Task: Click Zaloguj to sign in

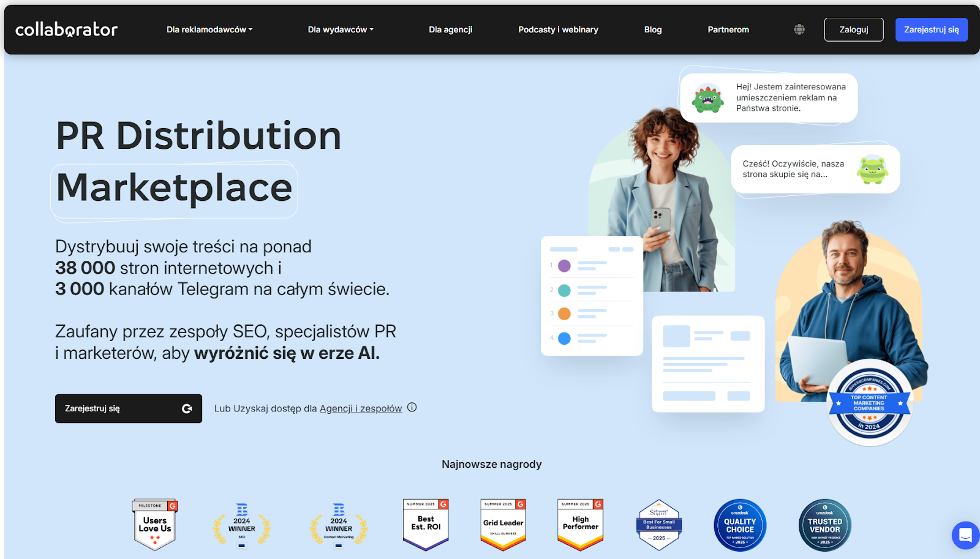Action: tap(853, 29)
